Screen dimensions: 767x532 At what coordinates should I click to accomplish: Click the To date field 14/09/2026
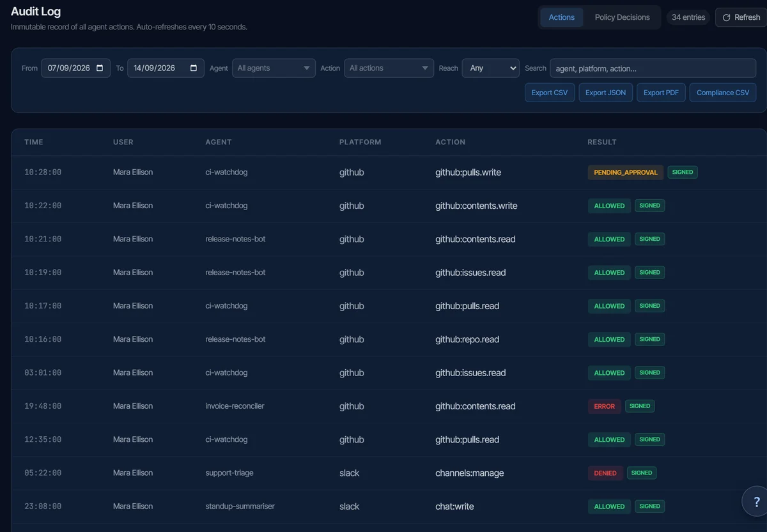166,68
